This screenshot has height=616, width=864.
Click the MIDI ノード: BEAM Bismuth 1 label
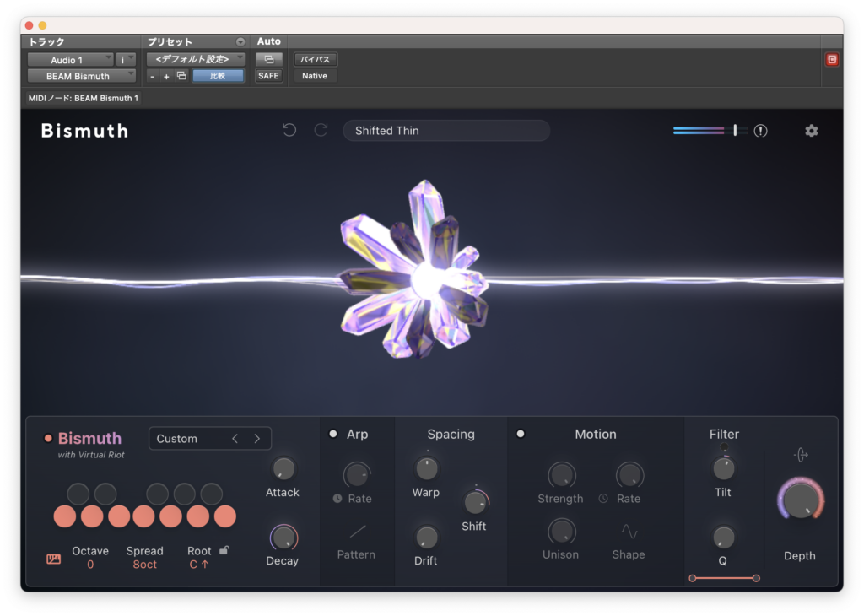(84, 98)
